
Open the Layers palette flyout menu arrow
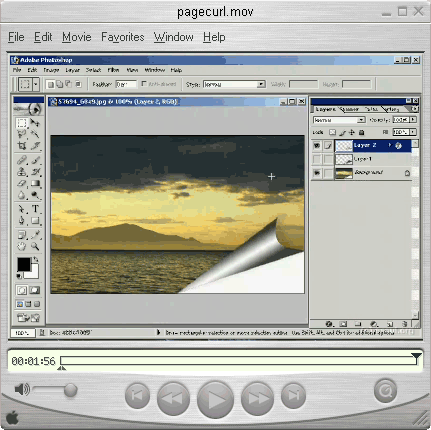tap(414, 109)
